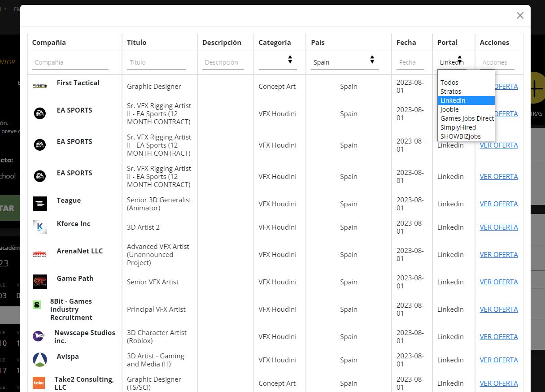Click the Concept Art category in First Tactical row

tap(277, 86)
